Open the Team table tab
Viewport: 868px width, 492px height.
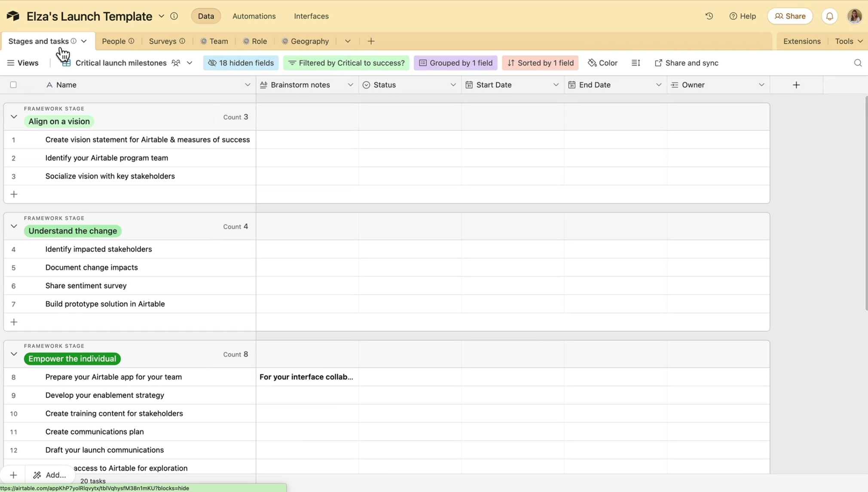[214, 41]
